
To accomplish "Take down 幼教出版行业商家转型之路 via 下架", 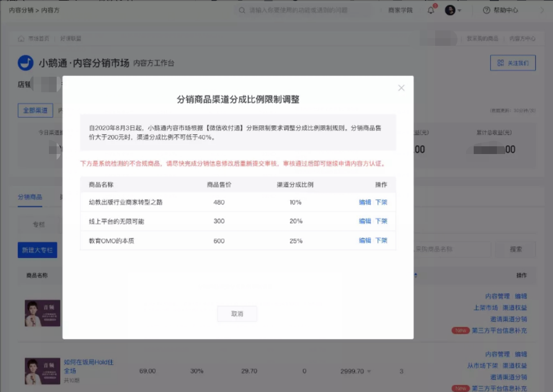I will [x=381, y=202].
